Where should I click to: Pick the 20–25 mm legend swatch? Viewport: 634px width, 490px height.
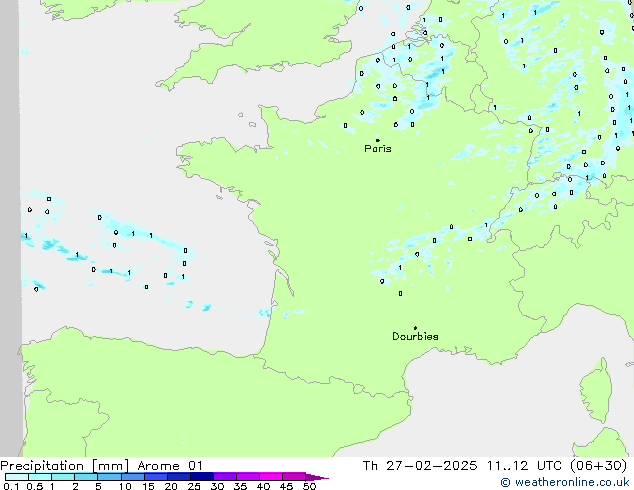tap(178, 477)
